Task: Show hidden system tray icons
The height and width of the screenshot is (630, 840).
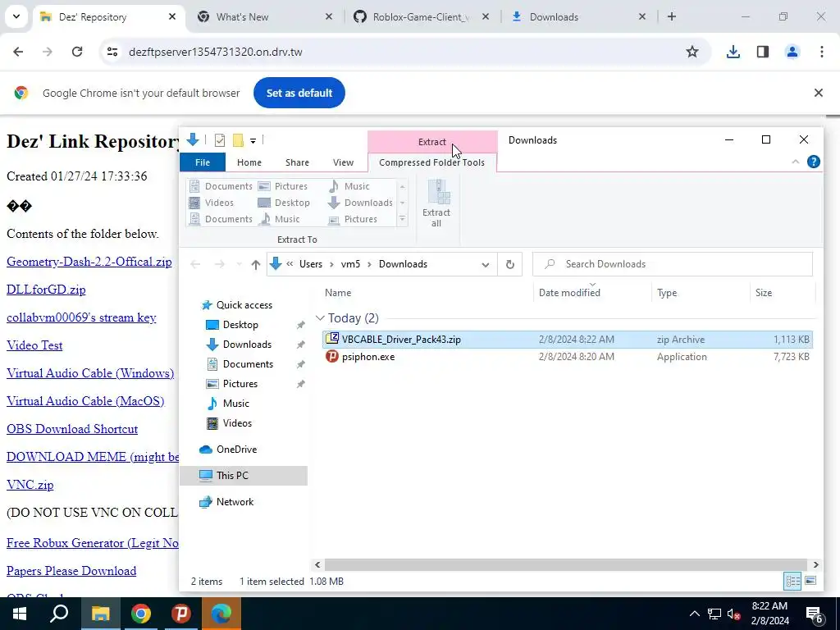Action: [x=694, y=614]
